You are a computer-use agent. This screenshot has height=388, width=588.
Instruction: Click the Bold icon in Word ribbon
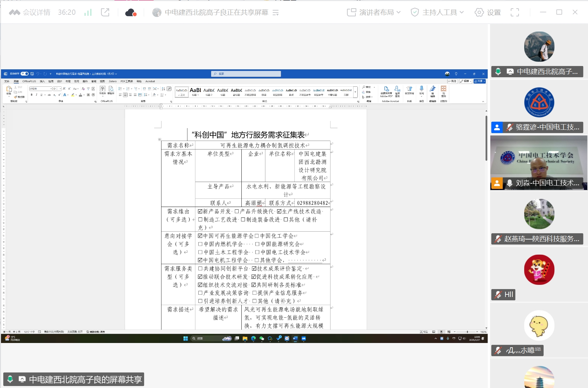(x=32, y=95)
